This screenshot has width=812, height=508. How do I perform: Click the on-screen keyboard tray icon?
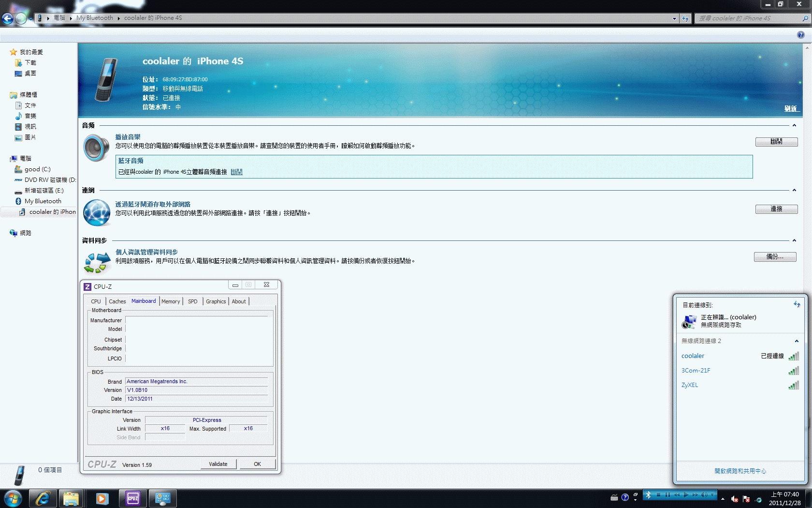[x=614, y=497]
